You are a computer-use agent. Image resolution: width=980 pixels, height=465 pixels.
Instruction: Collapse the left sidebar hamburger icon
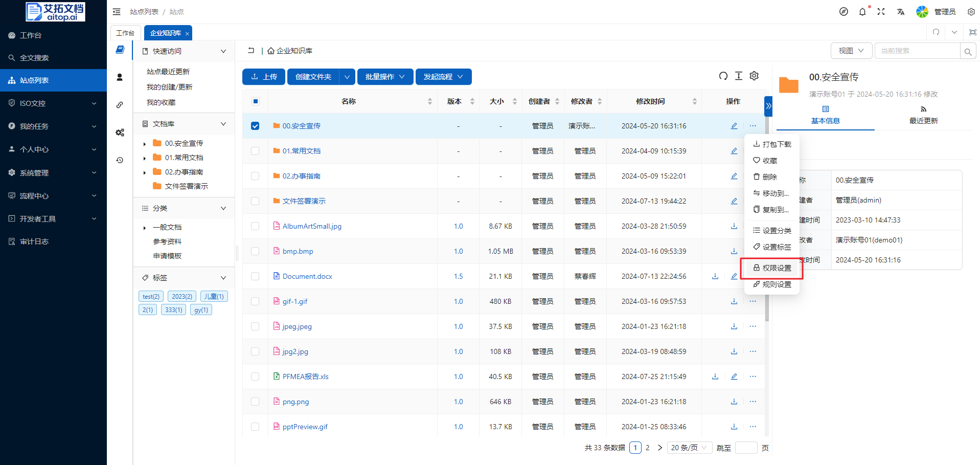[x=117, y=12]
